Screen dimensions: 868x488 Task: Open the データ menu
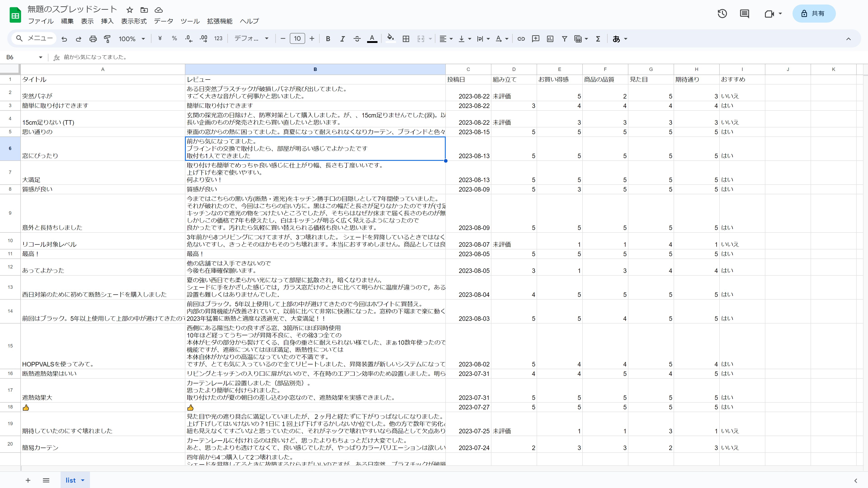point(163,21)
